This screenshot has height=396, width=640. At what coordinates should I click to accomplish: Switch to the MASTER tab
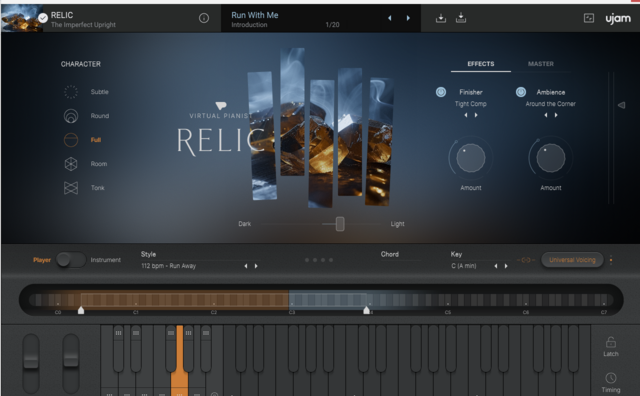pyautogui.click(x=541, y=64)
